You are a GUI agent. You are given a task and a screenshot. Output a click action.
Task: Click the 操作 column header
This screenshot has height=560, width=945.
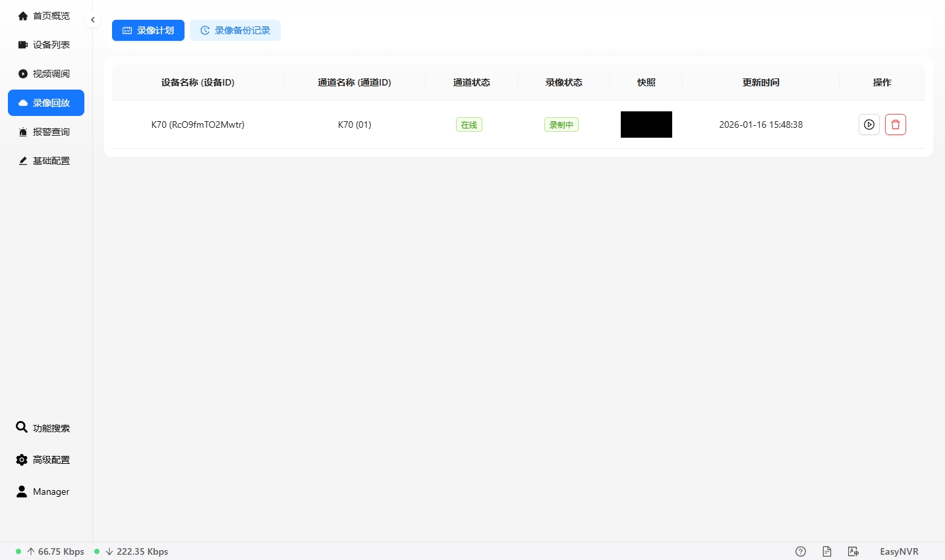point(882,82)
